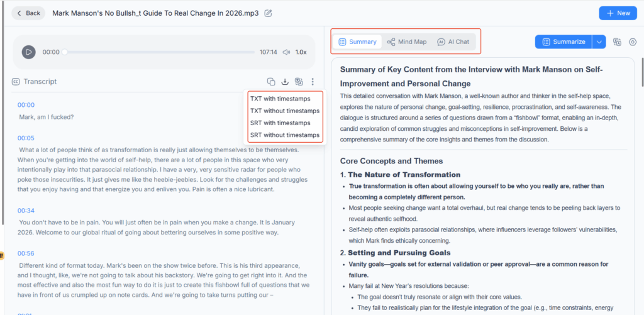Go back using the Back button
The width and height of the screenshot is (644, 315).
click(28, 13)
